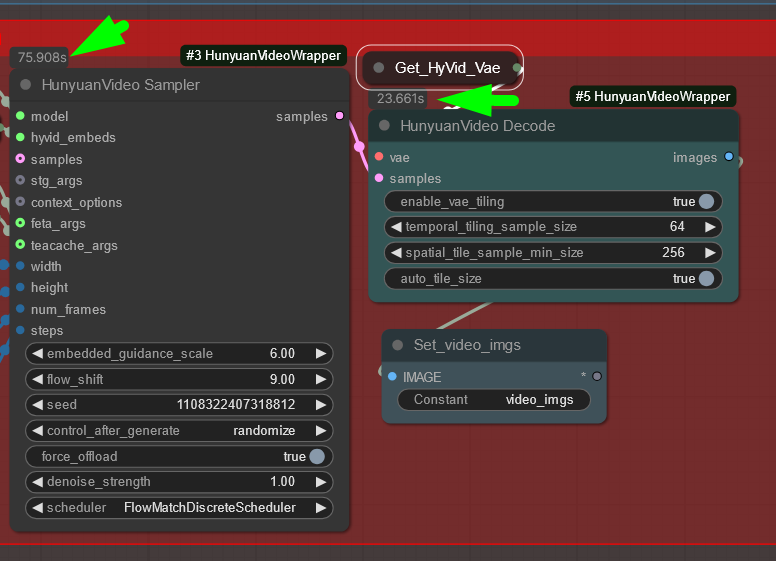The width and height of the screenshot is (776, 561).
Task: Toggle enable_vae_tiling switch
Action: 706,201
